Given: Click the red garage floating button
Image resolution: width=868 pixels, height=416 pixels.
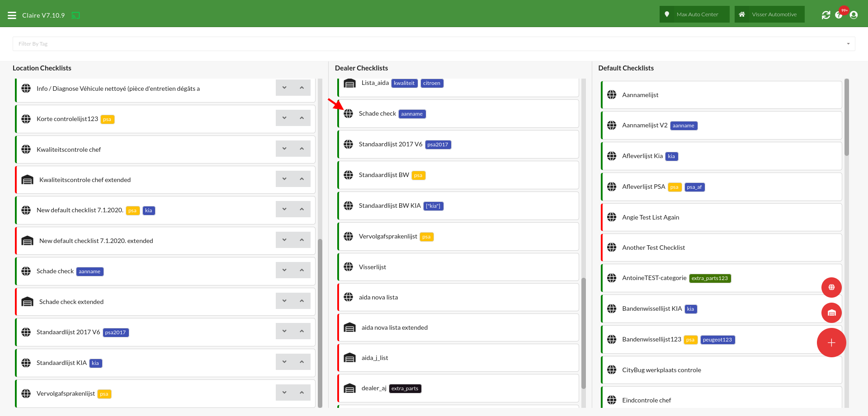Looking at the screenshot, I should 831,313.
